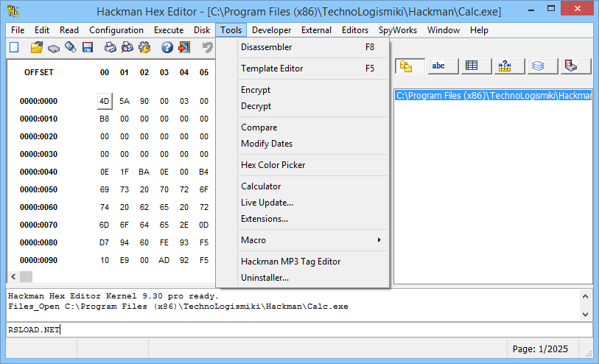Click the New blank file toolbar icon

(x=14, y=47)
